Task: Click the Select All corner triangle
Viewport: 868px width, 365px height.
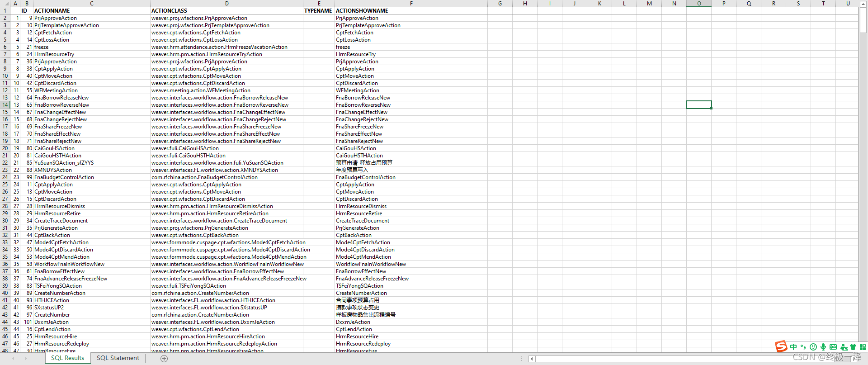Action: tap(5, 3)
